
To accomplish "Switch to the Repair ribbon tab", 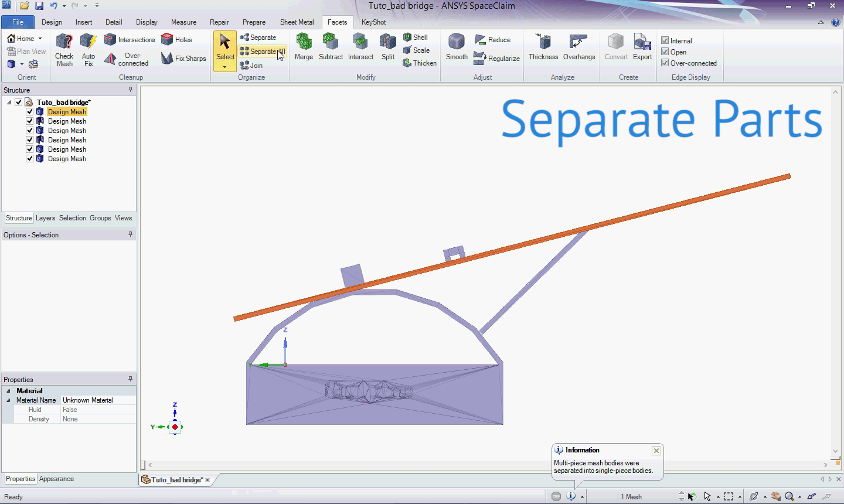I will [x=219, y=22].
